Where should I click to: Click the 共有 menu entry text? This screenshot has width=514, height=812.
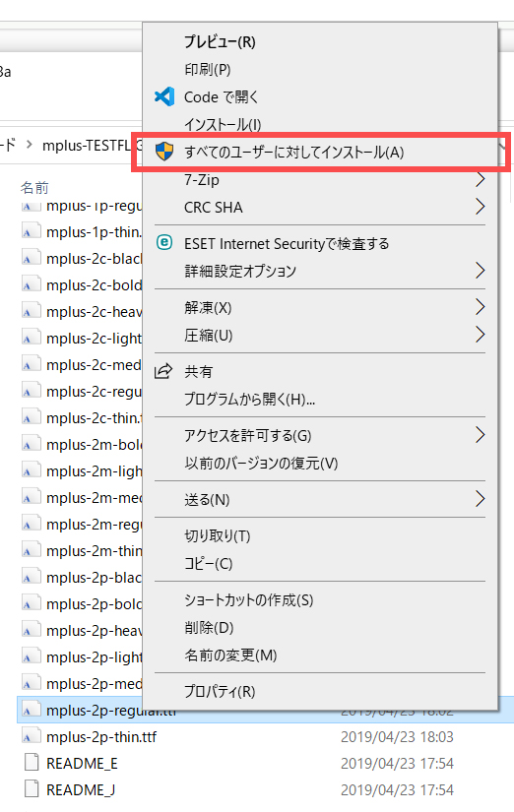tap(199, 371)
